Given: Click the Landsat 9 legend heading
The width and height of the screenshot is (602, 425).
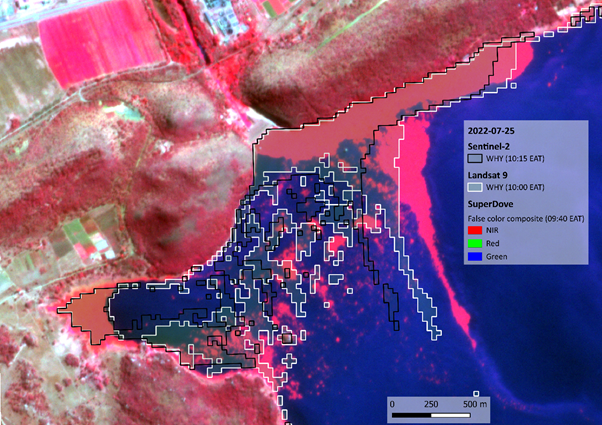Looking at the screenshot, I should 487,175.
